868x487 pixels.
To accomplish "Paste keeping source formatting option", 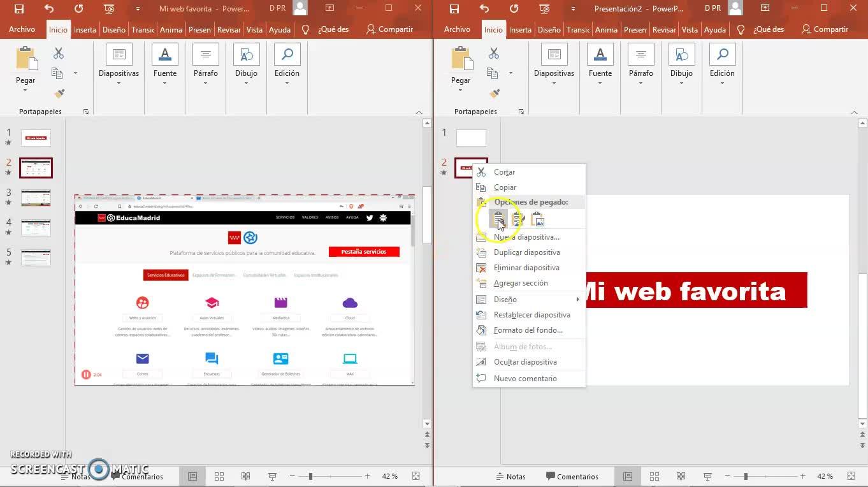I will (x=519, y=220).
